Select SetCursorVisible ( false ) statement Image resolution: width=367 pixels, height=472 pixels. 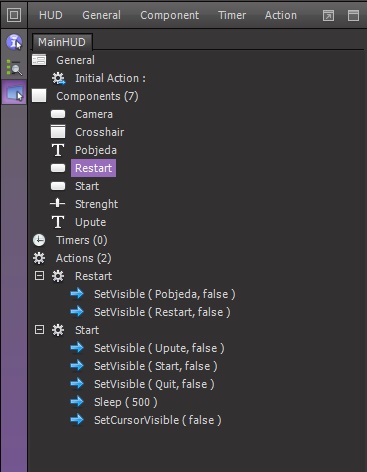click(x=158, y=420)
